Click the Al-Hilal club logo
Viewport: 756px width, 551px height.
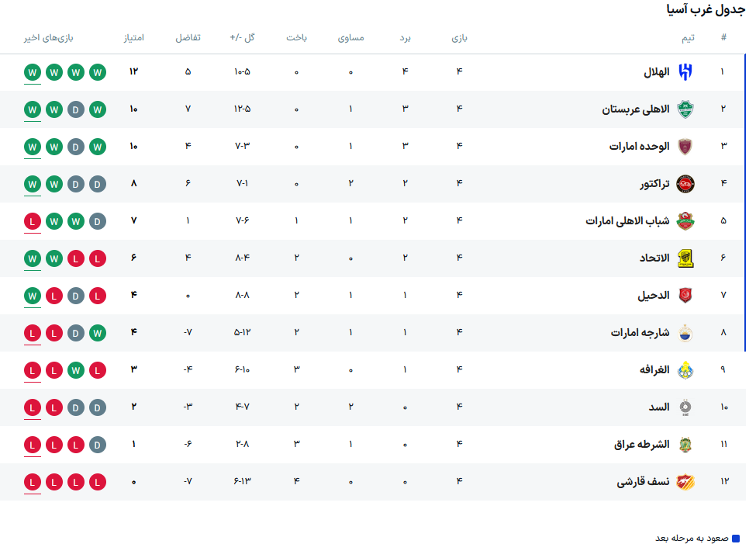point(685,72)
